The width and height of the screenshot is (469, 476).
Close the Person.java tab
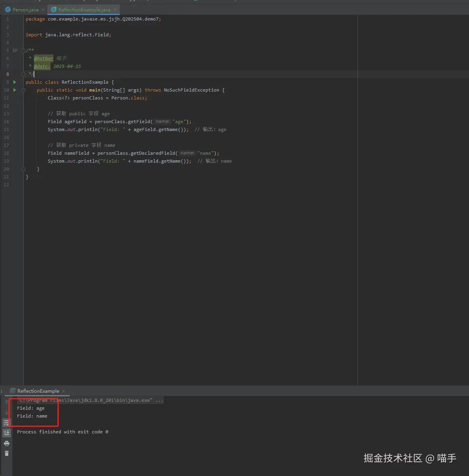[x=43, y=10]
